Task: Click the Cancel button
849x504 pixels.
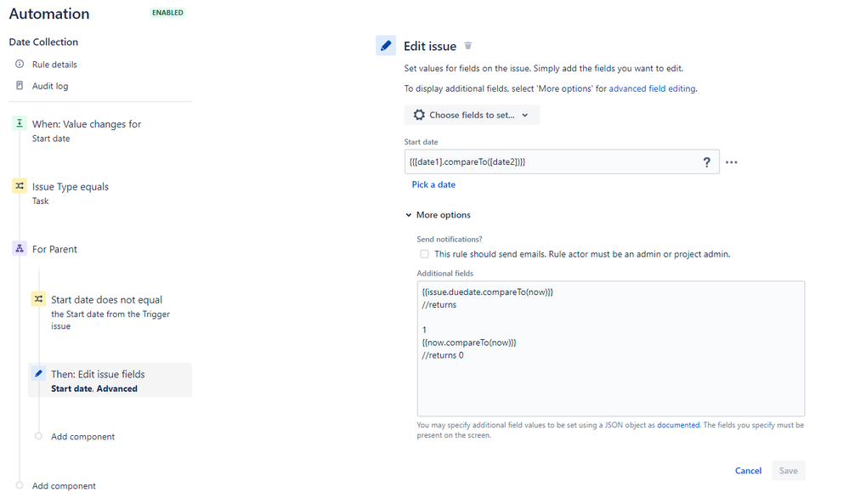Action: click(748, 470)
